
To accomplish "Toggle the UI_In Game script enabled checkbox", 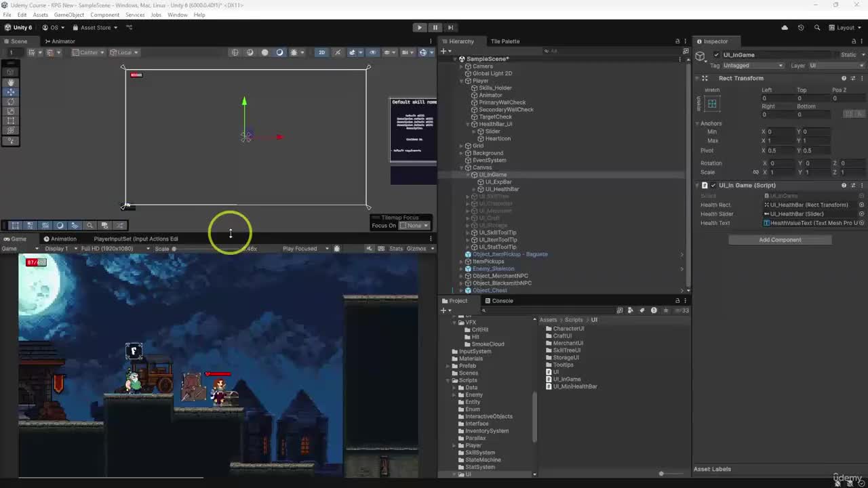I will click(713, 185).
